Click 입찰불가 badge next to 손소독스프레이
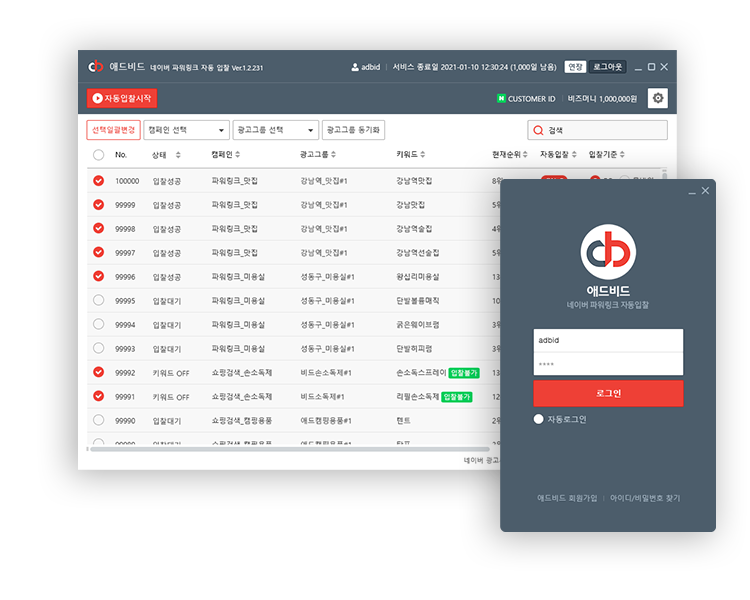 [464, 373]
